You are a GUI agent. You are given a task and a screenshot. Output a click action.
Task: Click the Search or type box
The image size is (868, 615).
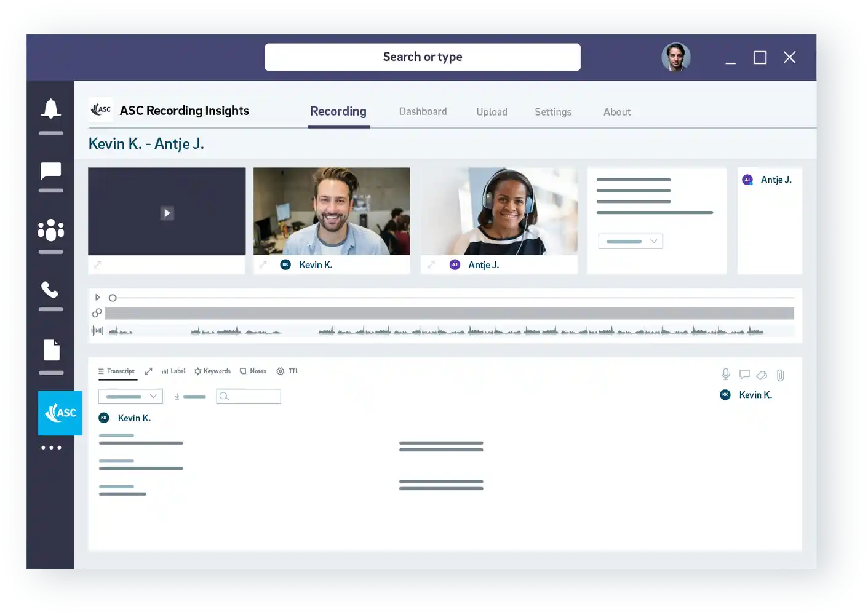tap(423, 57)
